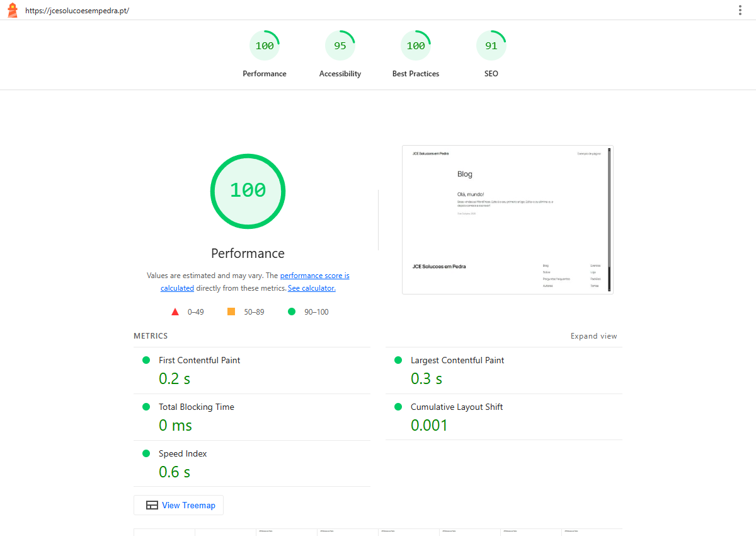The width and height of the screenshot is (756, 536).
Task: Select the Largest Contentful Paint metric
Action: click(x=504, y=371)
